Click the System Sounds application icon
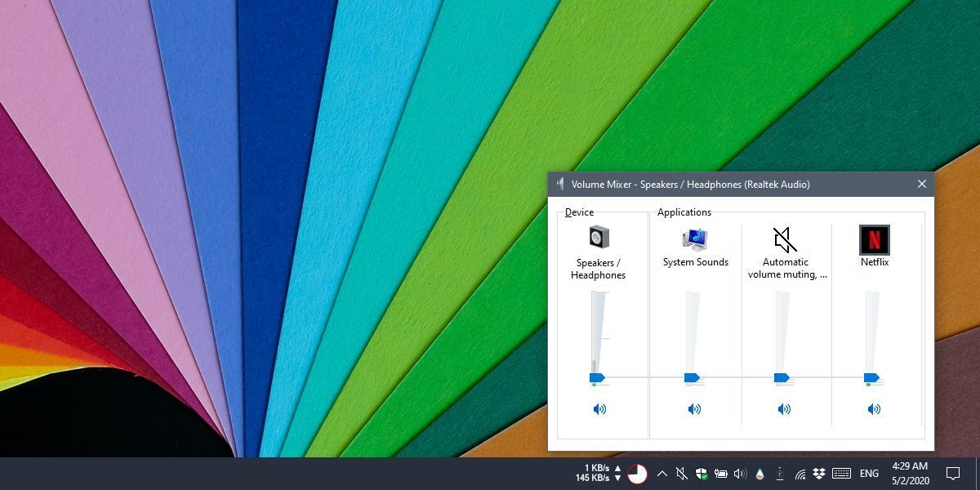Image resolution: width=980 pixels, height=490 pixels. (695, 238)
